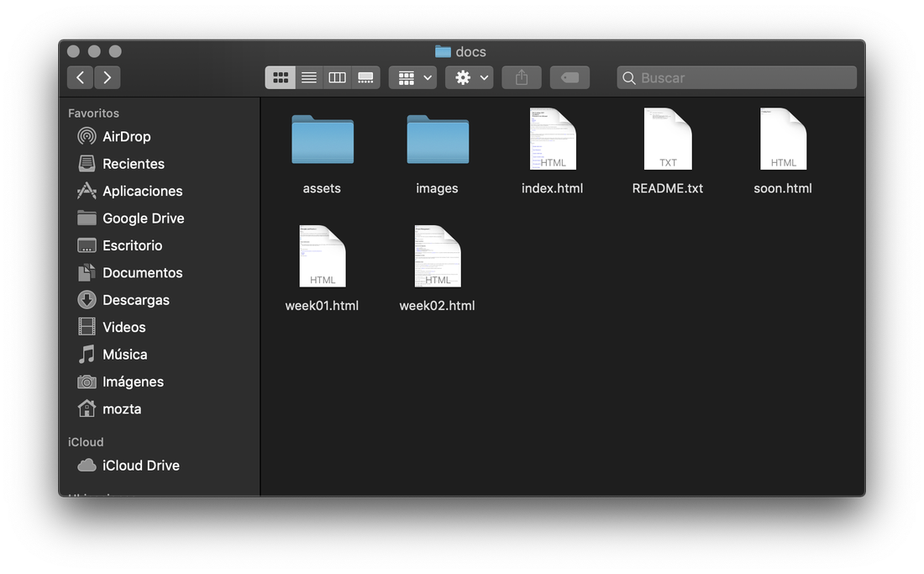Click the Aplicaciones A-shaped icon
Image resolution: width=924 pixels, height=574 pixels.
pos(87,190)
